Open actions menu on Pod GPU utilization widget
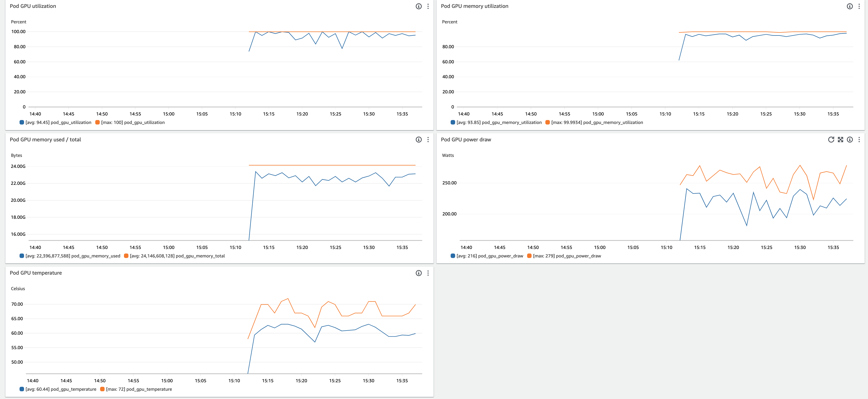 pos(428,6)
